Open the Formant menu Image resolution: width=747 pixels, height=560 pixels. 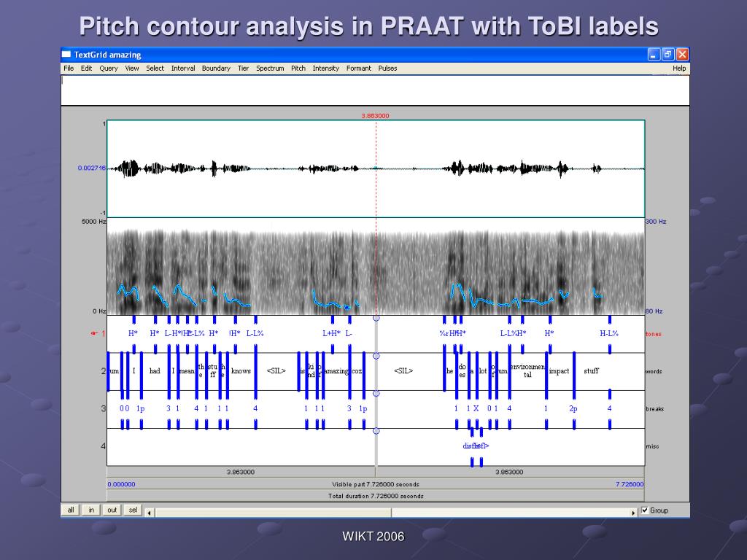[x=359, y=68]
